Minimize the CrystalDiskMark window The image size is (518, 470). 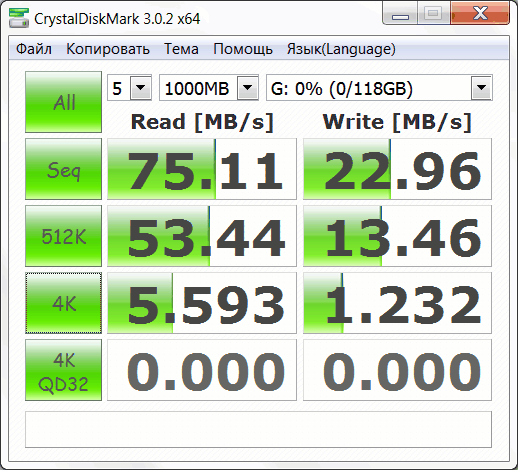(x=400, y=13)
